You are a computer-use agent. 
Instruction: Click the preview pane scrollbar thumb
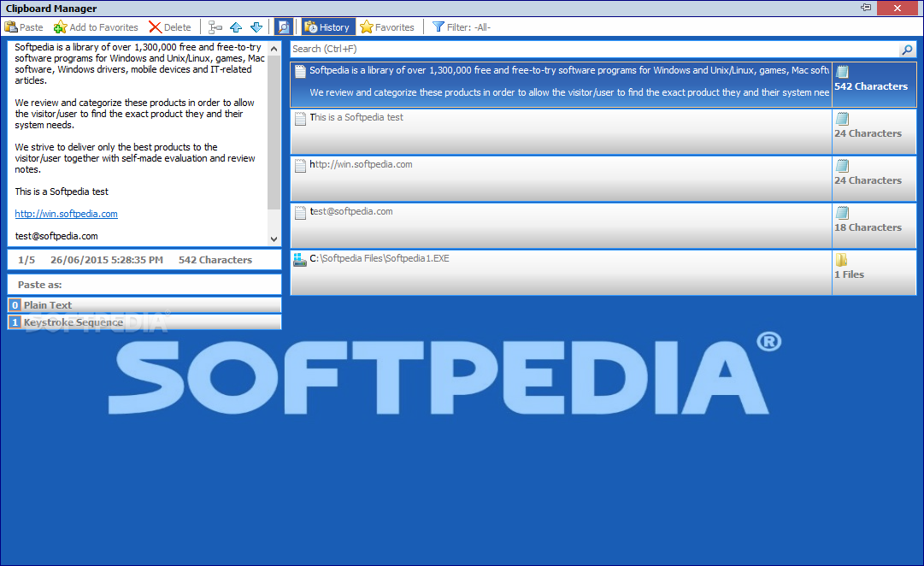[274, 133]
